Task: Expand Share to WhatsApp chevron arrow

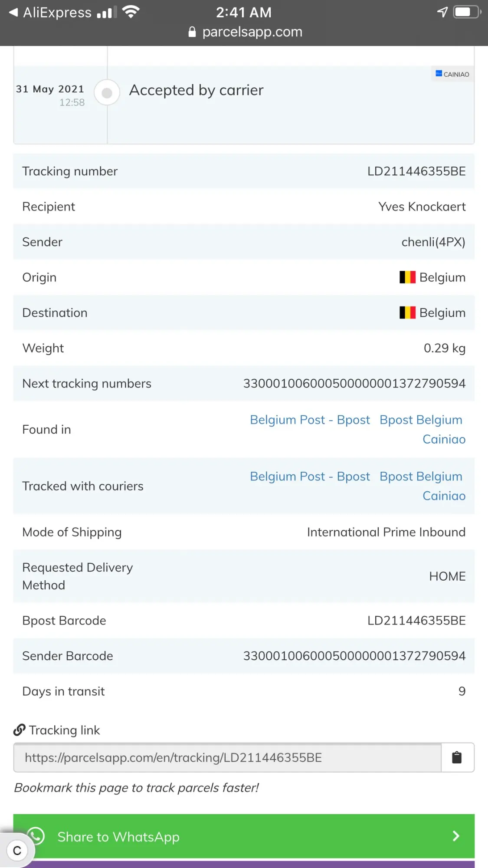Action: 455,836
